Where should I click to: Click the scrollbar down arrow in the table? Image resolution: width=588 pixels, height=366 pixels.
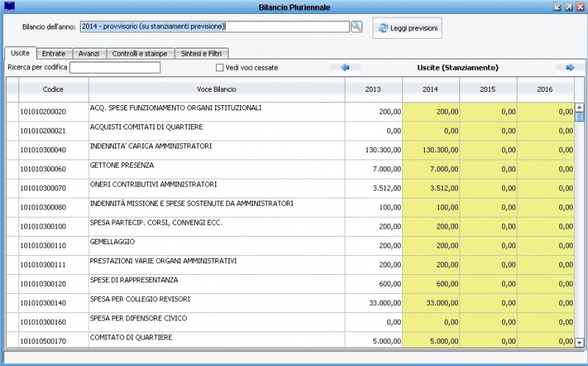click(579, 342)
